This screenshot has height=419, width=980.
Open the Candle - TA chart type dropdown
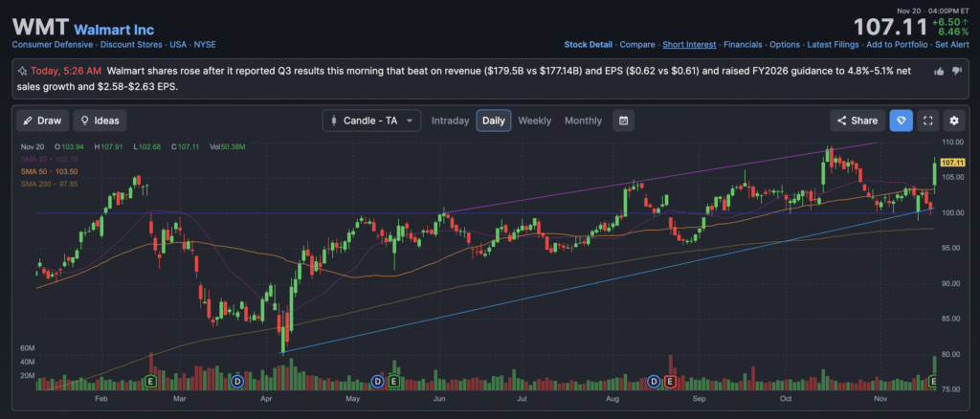tap(371, 121)
